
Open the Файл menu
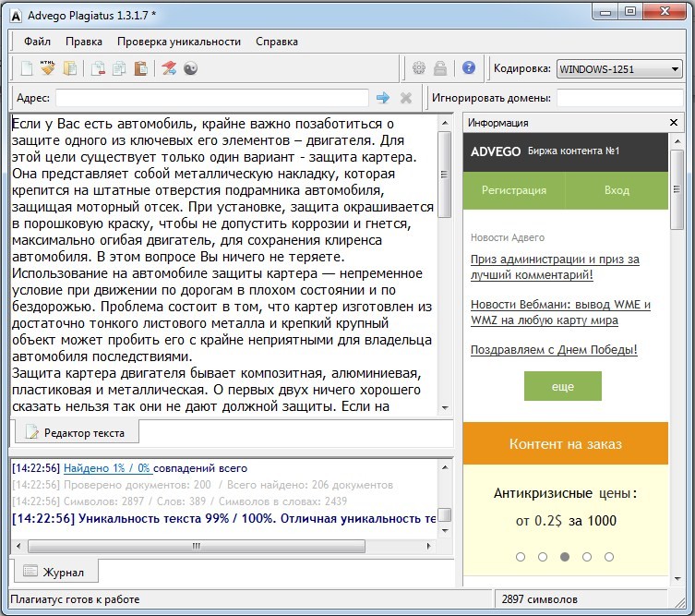(x=37, y=42)
